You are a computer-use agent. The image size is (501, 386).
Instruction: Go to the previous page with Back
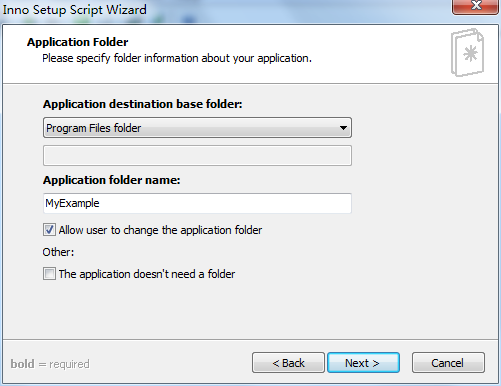[288, 363]
